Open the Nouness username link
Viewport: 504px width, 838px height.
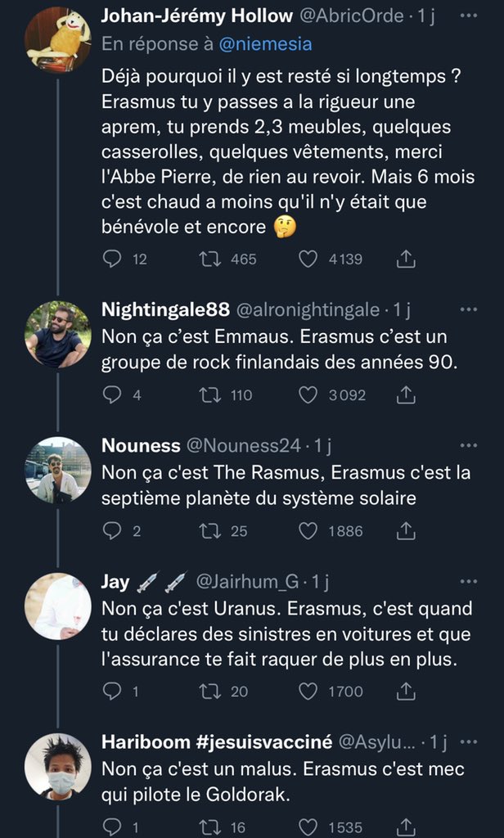(141, 446)
